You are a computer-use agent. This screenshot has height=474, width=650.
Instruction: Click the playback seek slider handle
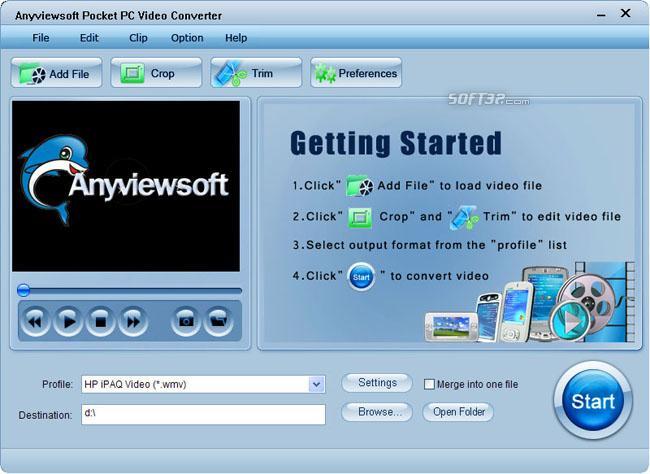click(24, 290)
